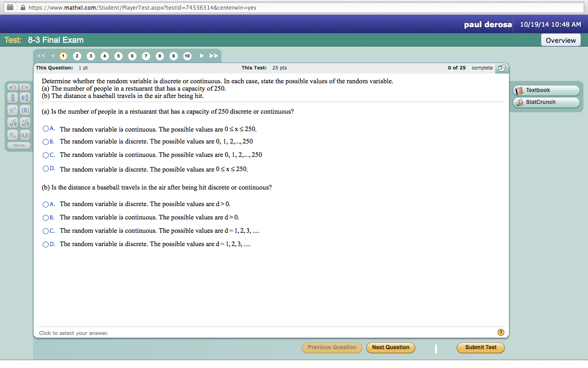Viewport: 588px width, 368px height.
Task: Open the question help icon
Action: pyautogui.click(x=501, y=332)
